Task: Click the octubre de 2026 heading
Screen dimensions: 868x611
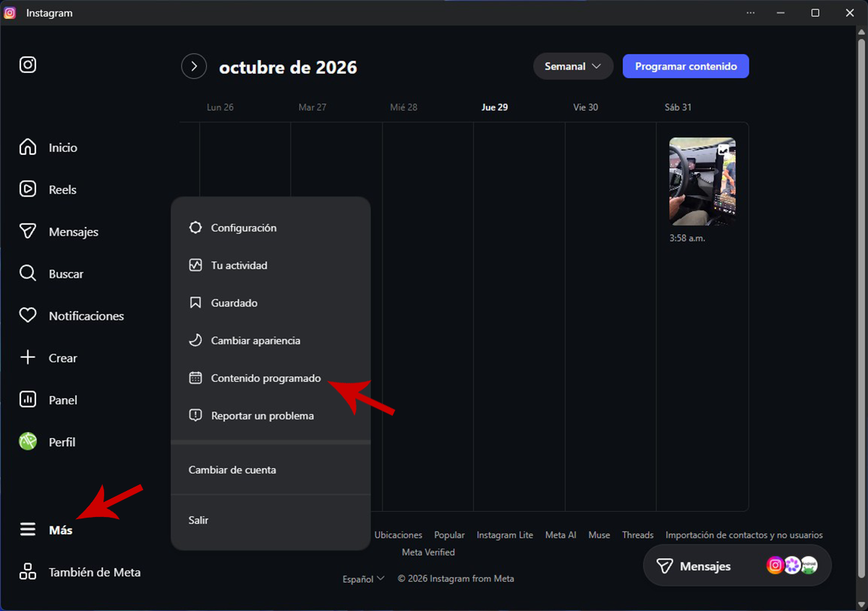Action: point(288,67)
